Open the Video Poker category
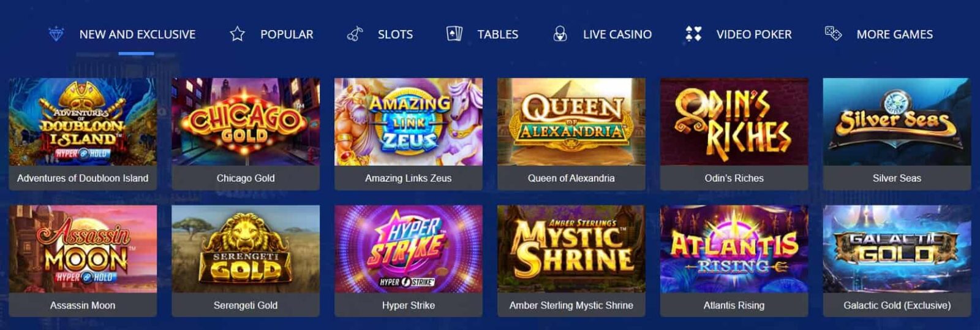Screen dimensions: 980x330 coord(754,34)
